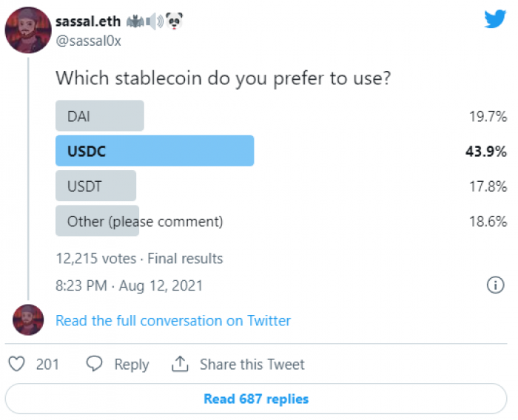This screenshot has height=420, width=518.
Task: Click the bat emoji after the display name
Action: pyautogui.click(x=135, y=21)
